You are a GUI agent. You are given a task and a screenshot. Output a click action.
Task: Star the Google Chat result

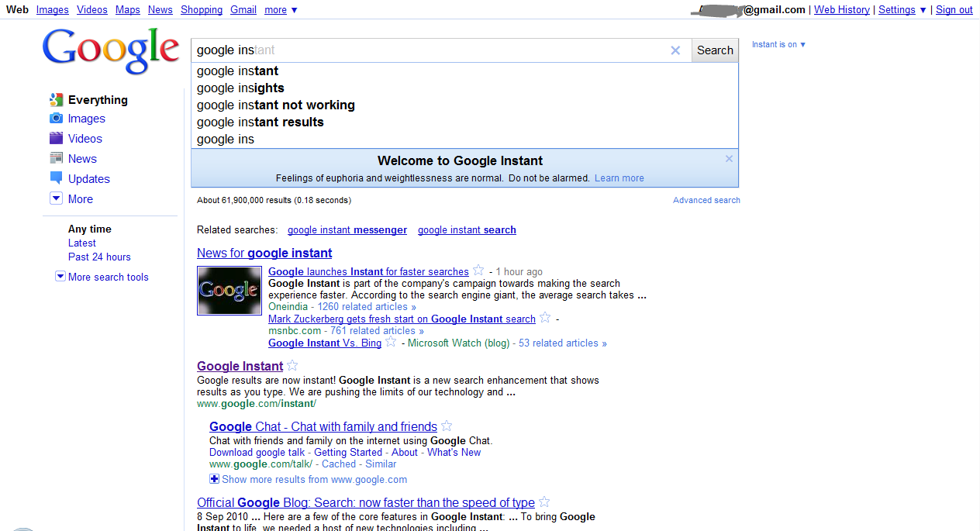click(447, 426)
